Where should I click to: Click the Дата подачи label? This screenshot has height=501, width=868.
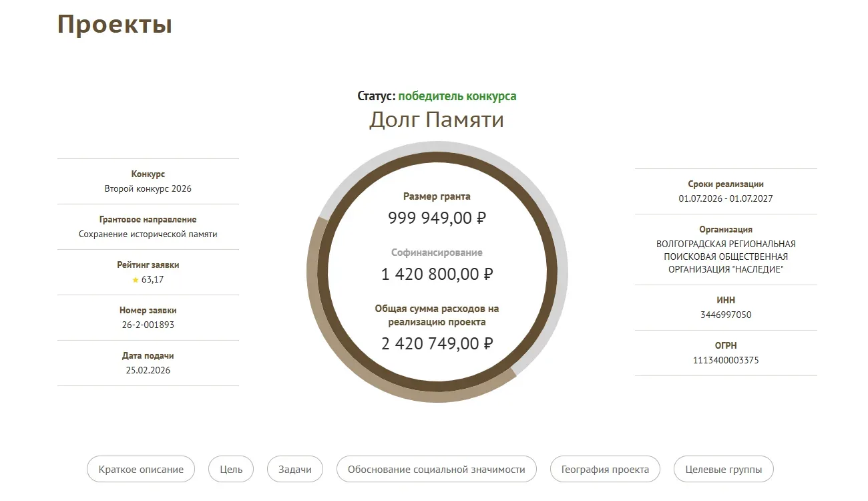point(148,356)
